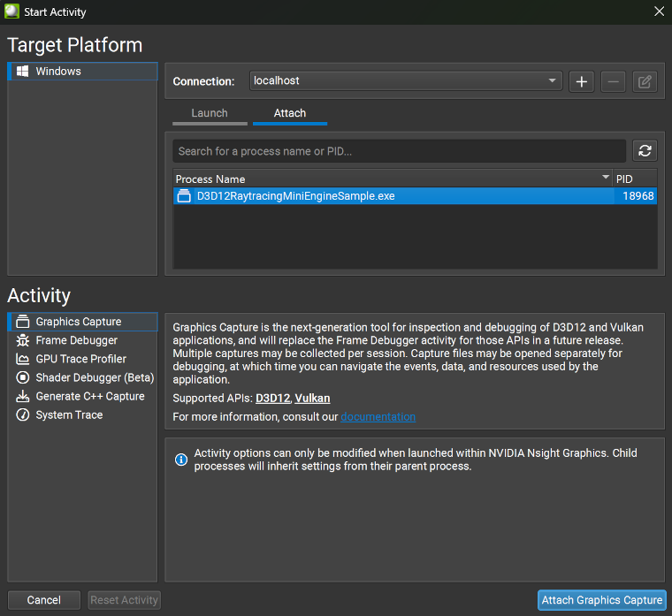
Task: Click the Process Name column sort arrow
Action: (606, 179)
